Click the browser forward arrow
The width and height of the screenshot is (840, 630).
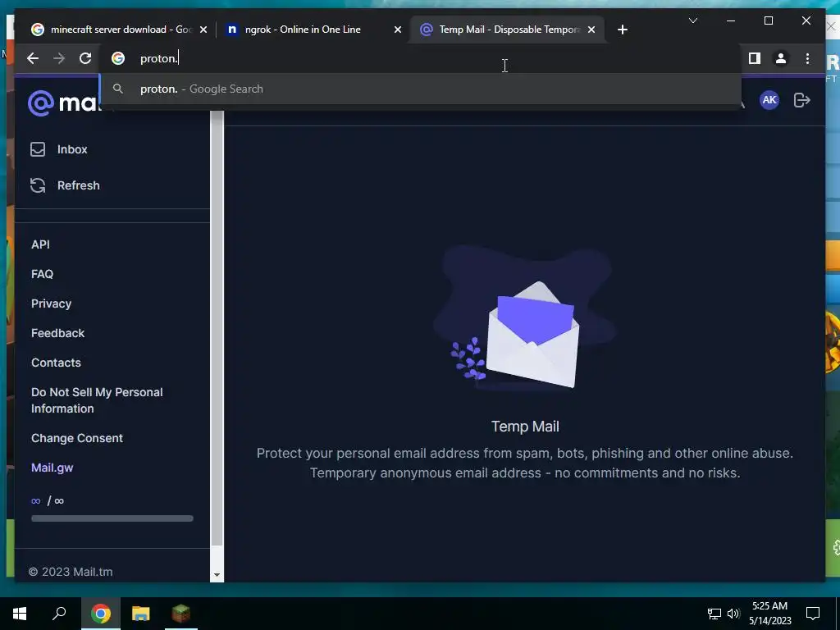59,58
